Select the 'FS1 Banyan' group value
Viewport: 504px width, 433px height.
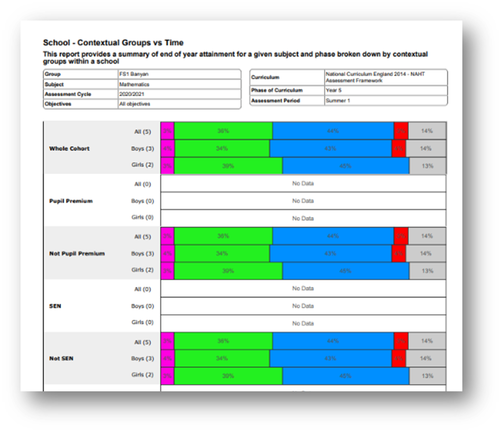tap(134, 74)
